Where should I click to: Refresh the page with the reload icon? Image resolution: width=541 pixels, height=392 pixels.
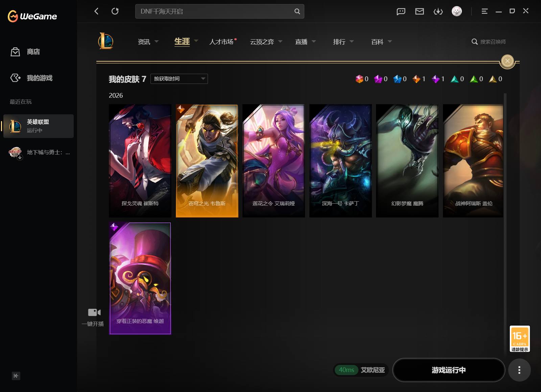tap(115, 11)
